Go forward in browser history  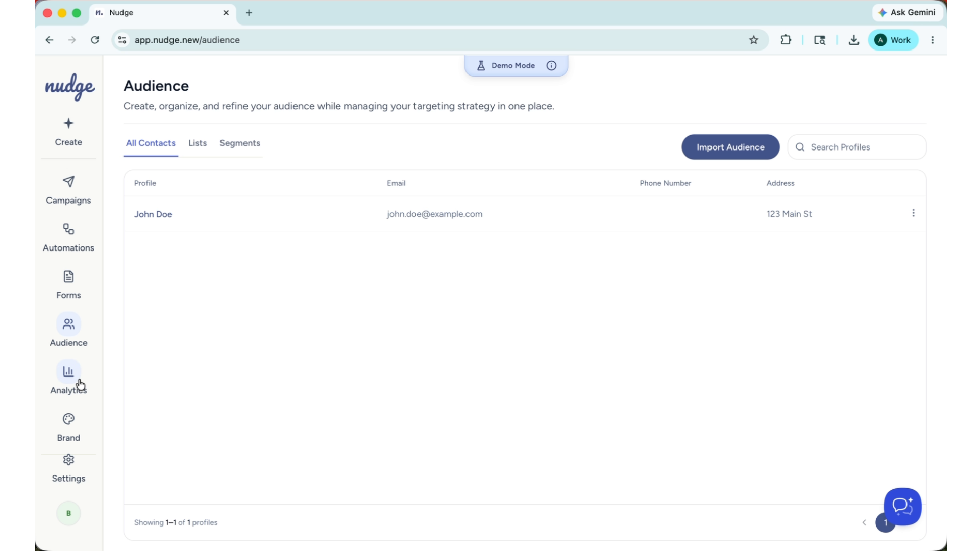(72, 40)
